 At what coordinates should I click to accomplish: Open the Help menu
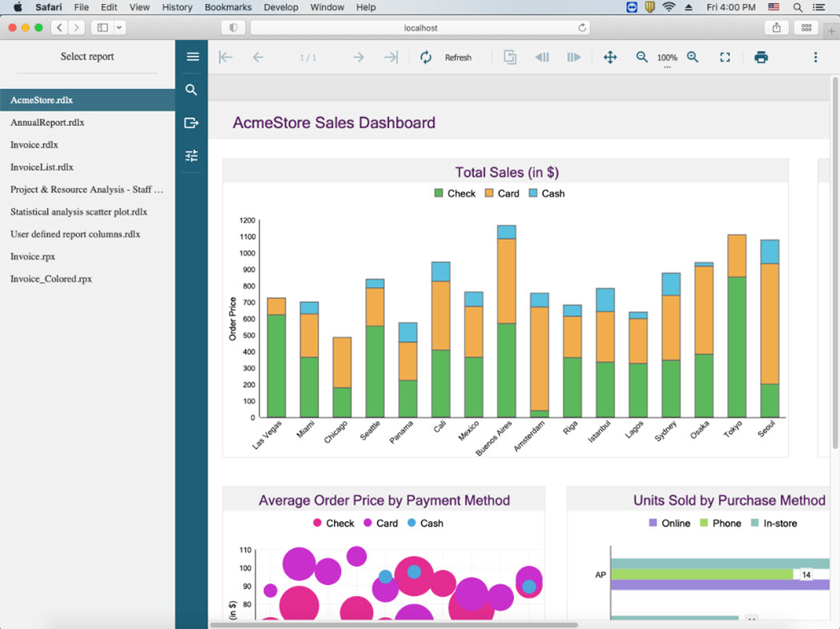(366, 7)
